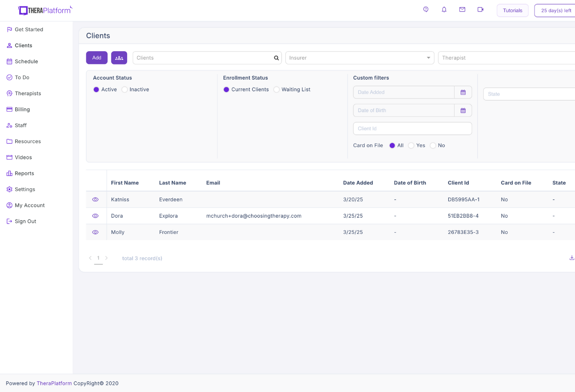Click email mchurch+dora@choosingtherapy.com

click(x=254, y=216)
